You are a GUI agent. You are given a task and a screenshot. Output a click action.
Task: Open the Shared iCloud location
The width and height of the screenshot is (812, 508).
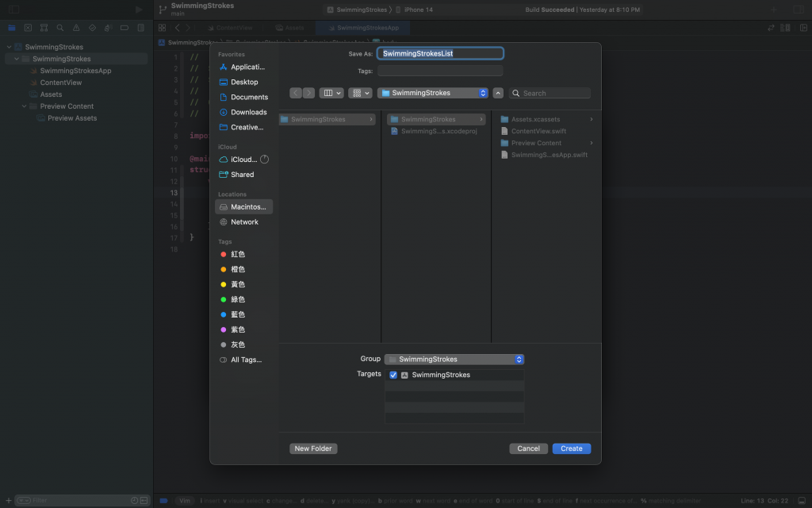click(x=243, y=174)
